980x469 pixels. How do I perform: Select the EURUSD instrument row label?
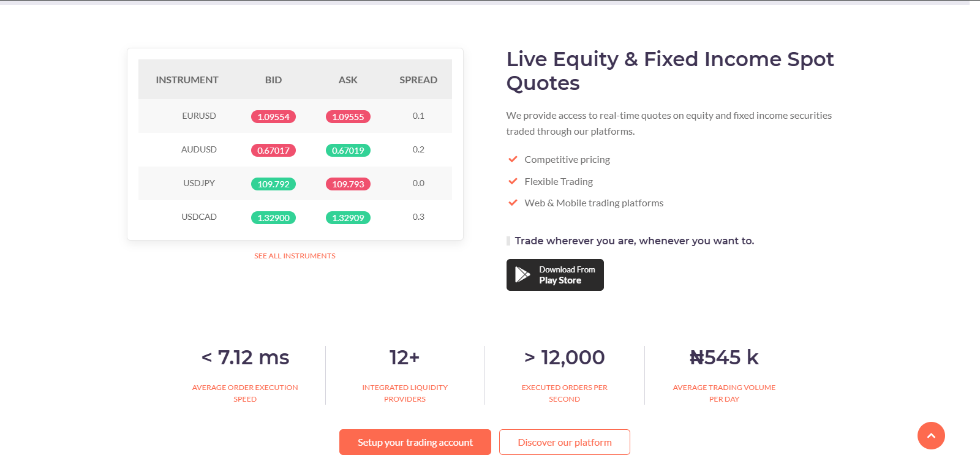point(199,116)
